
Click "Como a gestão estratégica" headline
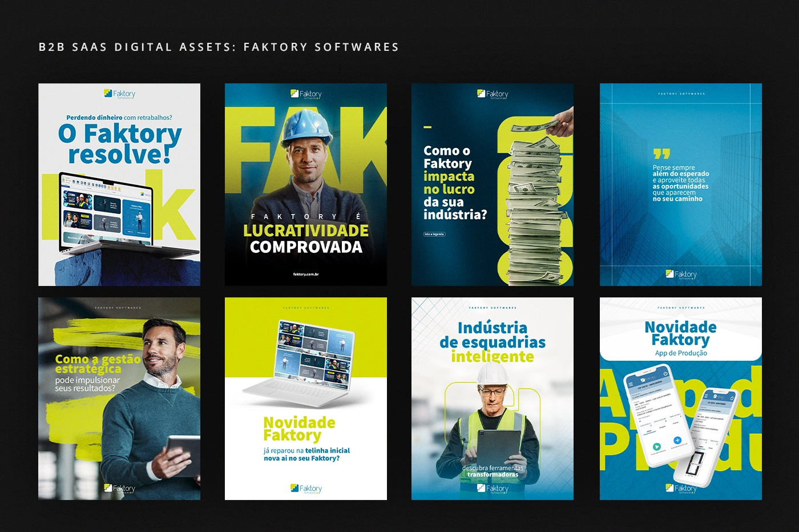pos(98,364)
